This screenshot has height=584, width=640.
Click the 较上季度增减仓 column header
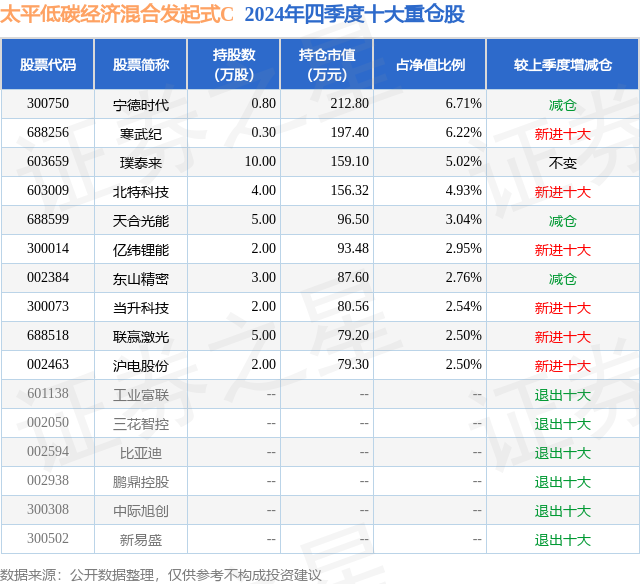coord(563,64)
